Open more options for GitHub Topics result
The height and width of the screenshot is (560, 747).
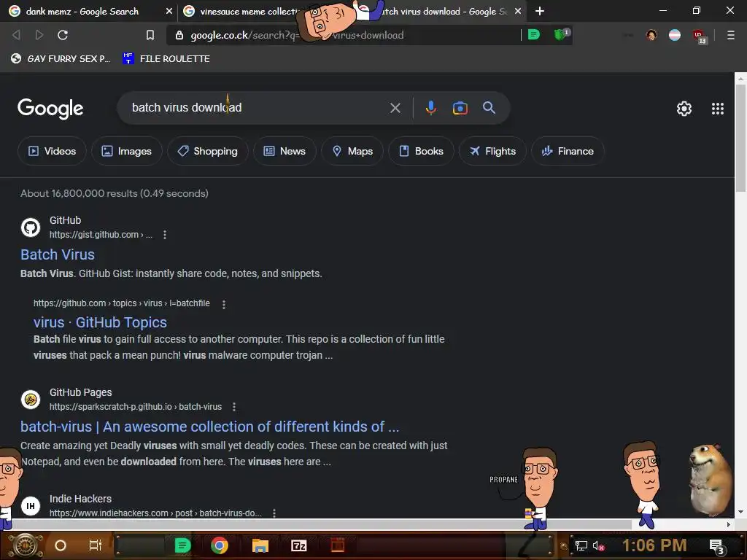[224, 304]
